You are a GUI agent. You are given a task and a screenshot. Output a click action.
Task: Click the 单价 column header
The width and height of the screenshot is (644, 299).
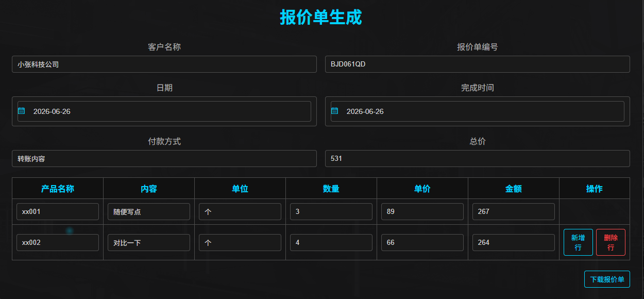point(422,189)
